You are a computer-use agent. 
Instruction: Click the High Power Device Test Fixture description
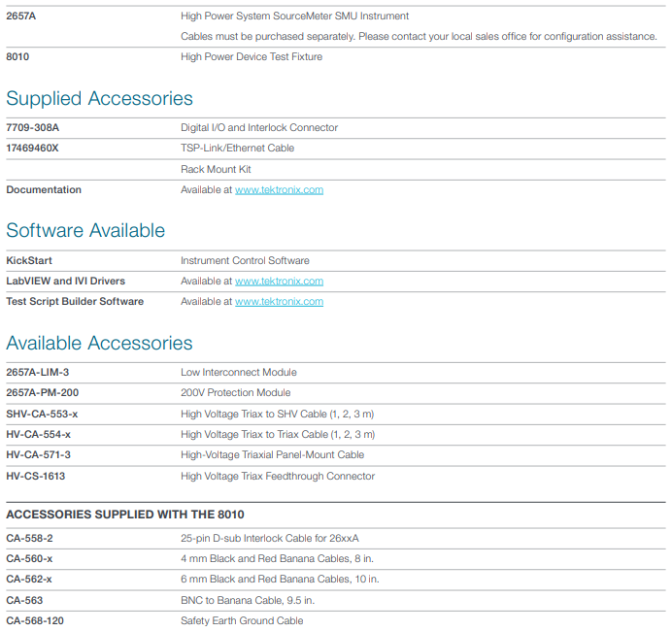[252, 57]
